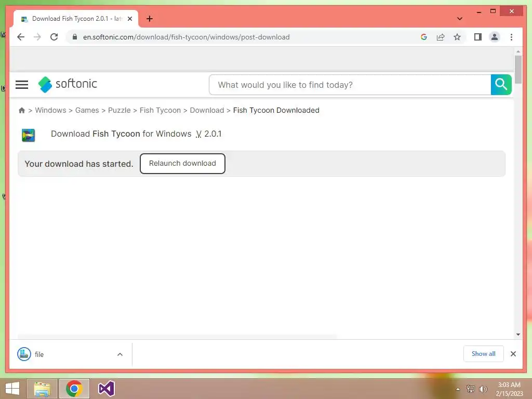
Task: Click the address bar URL
Action: click(187, 37)
